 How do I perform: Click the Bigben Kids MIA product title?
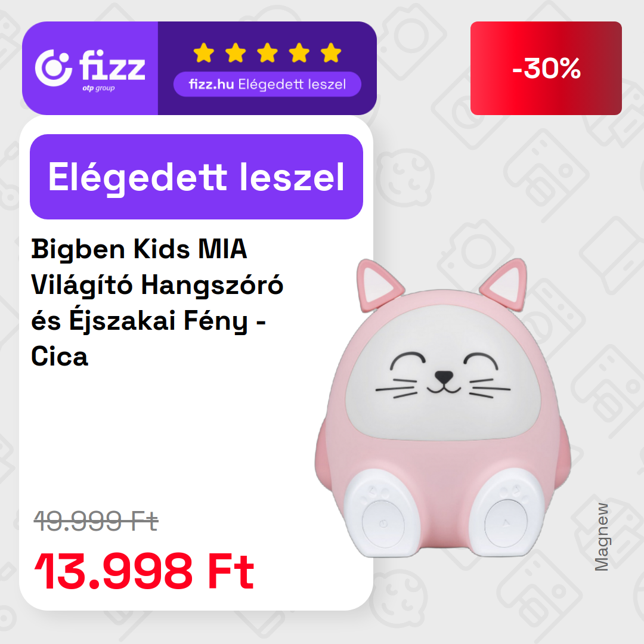point(157,302)
